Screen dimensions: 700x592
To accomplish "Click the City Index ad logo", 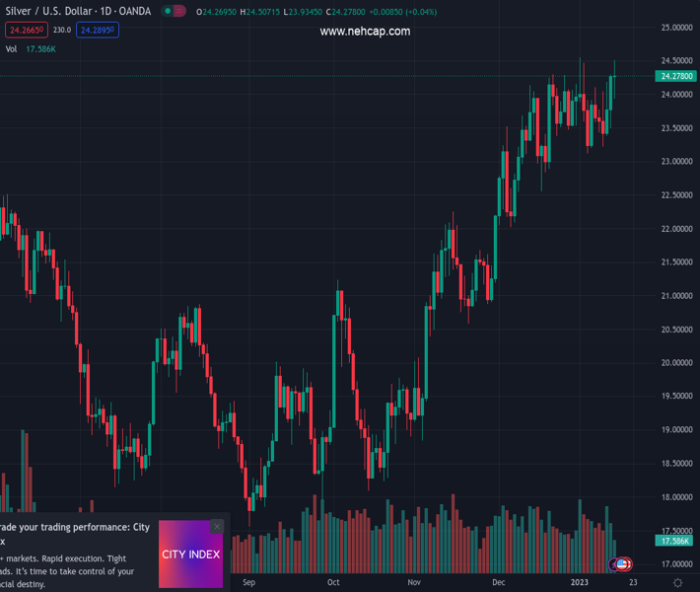I will click(190, 555).
